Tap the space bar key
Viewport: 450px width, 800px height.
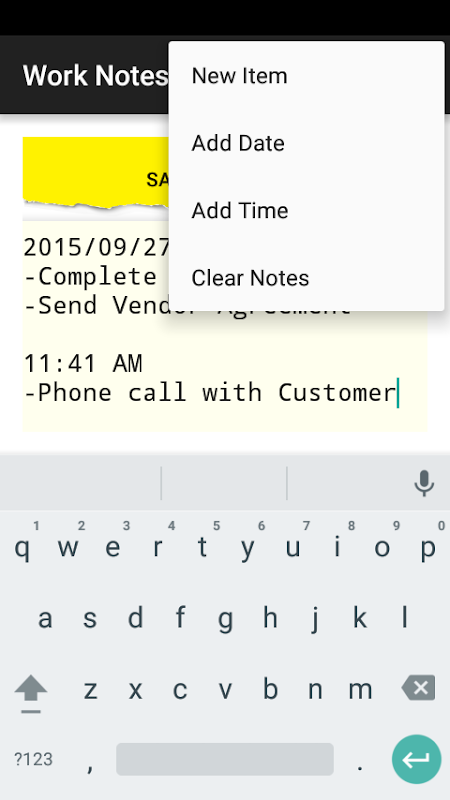pyautogui.click(x=225, y=759)
